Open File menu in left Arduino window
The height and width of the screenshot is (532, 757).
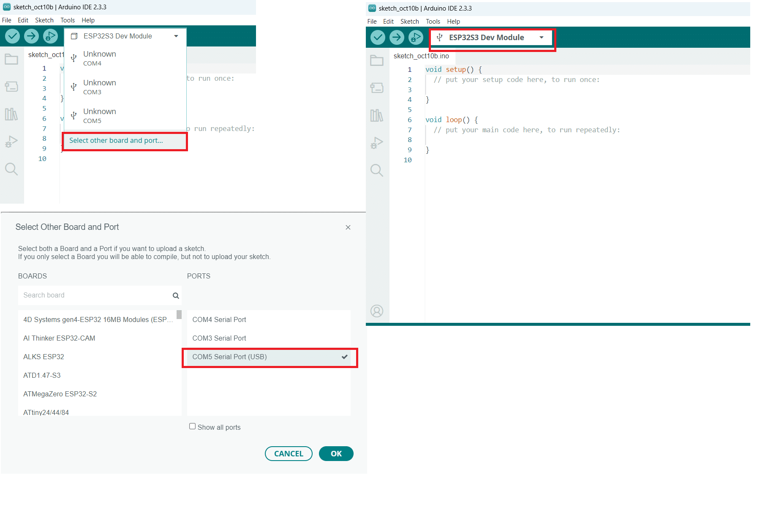click(x=7, y=20)
